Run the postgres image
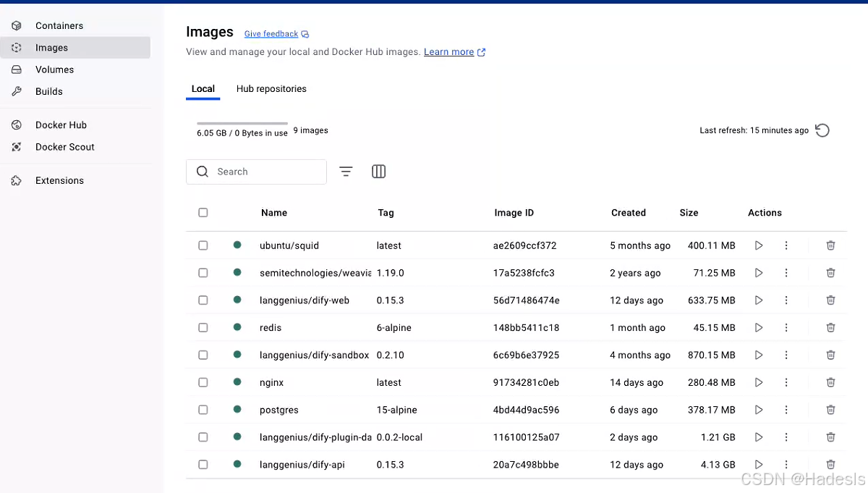 coord(759,410)
